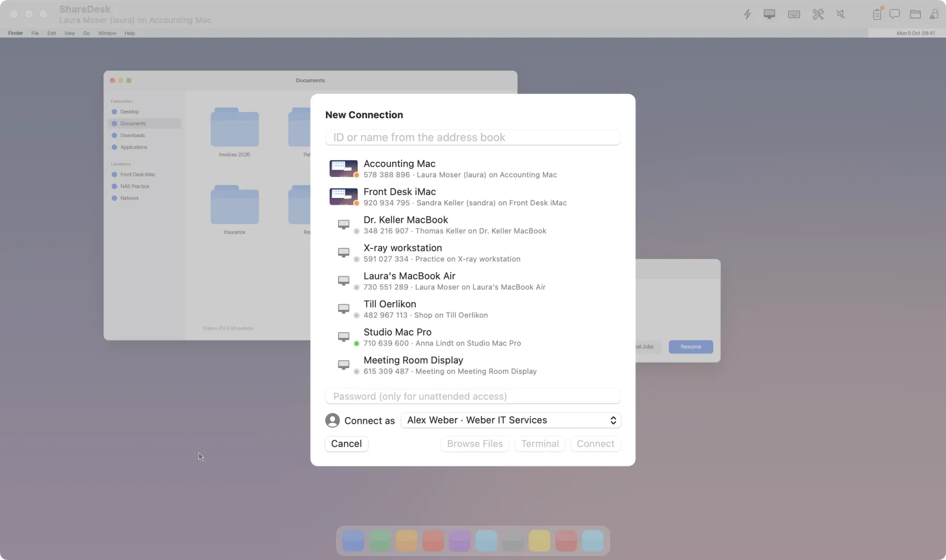This screenshot has width=946, height=560.
Task: Click the yellow icon in the Dock
Action: [539, 541]
